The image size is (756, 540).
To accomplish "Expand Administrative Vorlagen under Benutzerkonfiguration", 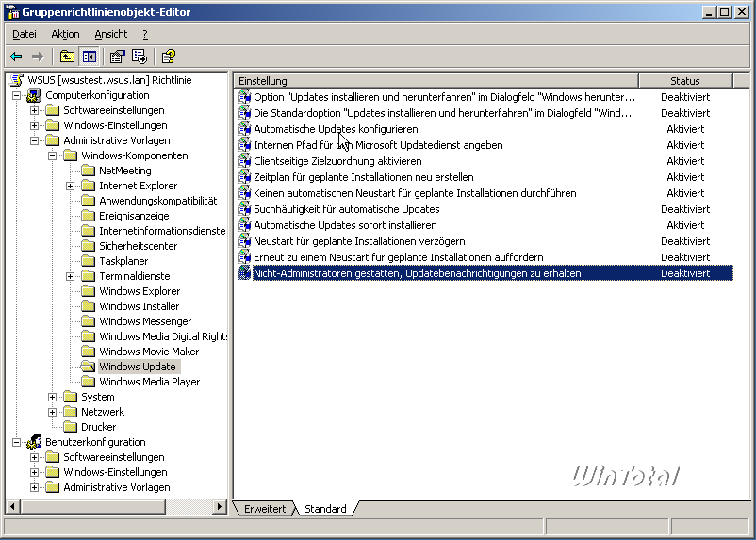I will click(34, 487).
